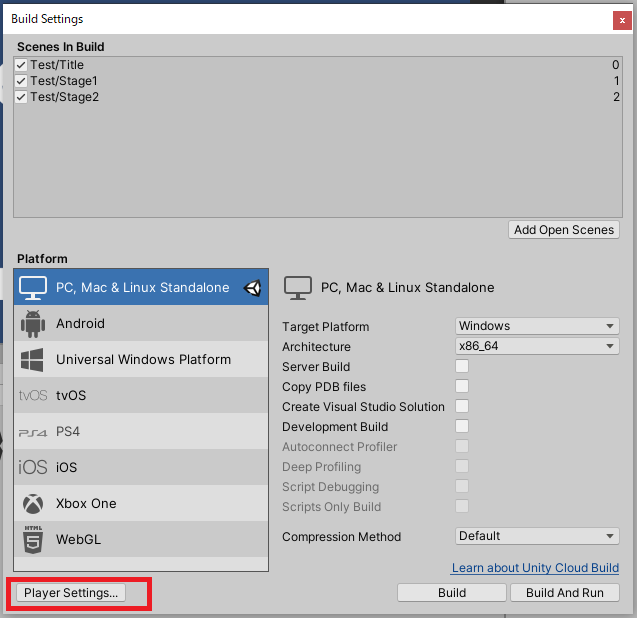
Task: Select the Xbox One platform row
Action: pos(141,503)
